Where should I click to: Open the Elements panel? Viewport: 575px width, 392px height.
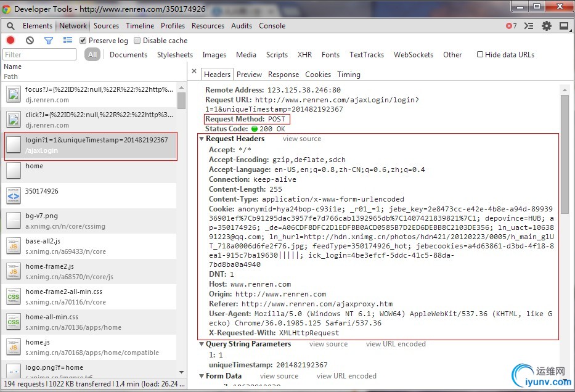(38, 26)
